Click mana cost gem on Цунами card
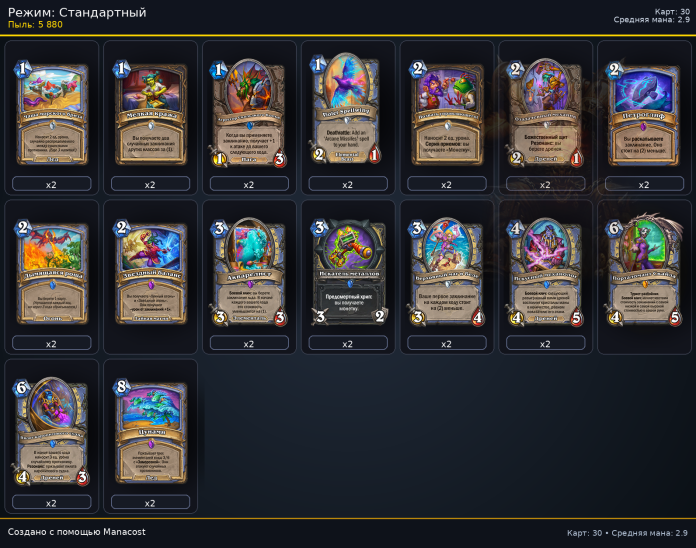 point(122,386)
